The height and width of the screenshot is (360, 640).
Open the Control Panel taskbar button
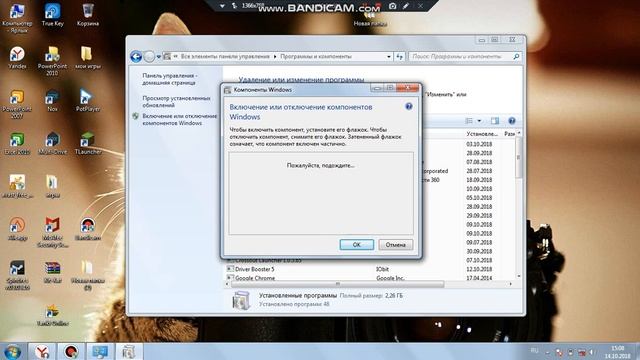point(100,351)
